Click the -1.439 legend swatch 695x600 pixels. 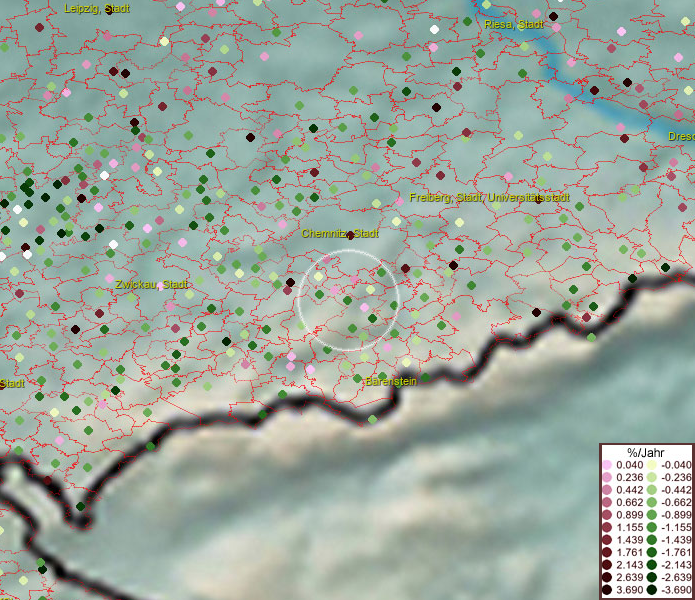652,540
